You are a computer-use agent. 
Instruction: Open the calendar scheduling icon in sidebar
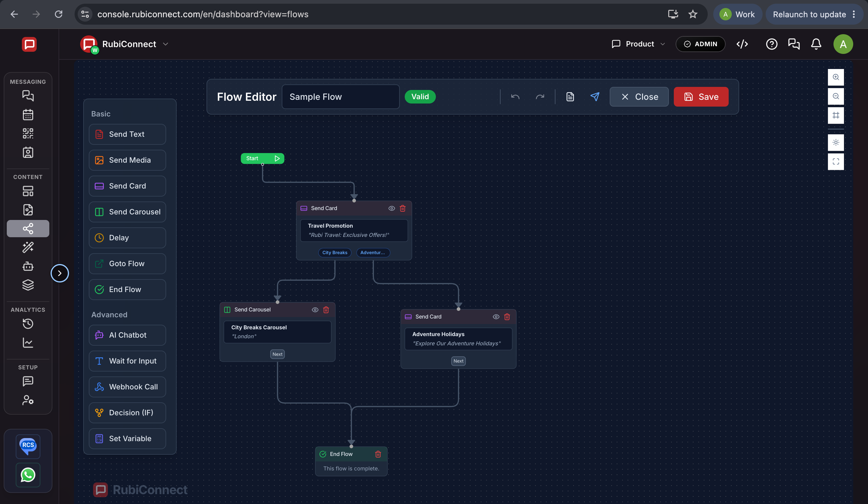click(x=28, y=114)
